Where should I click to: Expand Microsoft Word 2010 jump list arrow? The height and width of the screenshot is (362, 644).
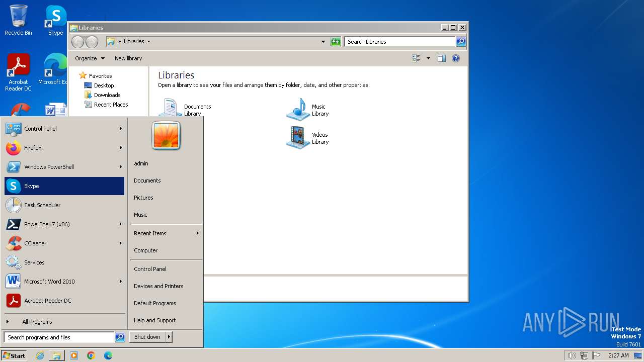pyautogui.click(x=120, y=282)
